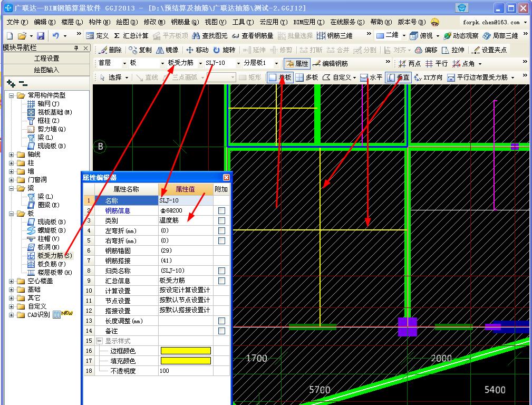Select 多板 multi-slab mode
This screenshot has height=405, width=532.
point(307,78)
